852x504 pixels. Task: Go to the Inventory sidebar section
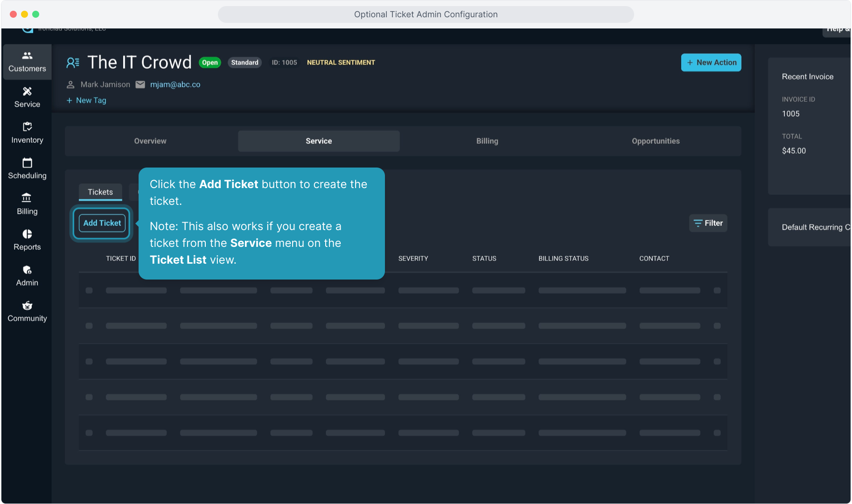tap(27, 133)
